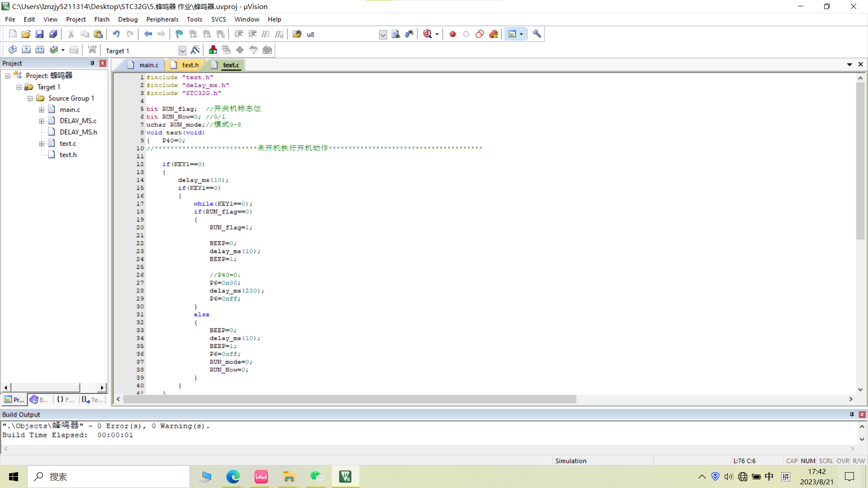The width and height of the screenshot is (868, 488).
Task: Open WeChat from the taskbar
Action: pos(317,477)
